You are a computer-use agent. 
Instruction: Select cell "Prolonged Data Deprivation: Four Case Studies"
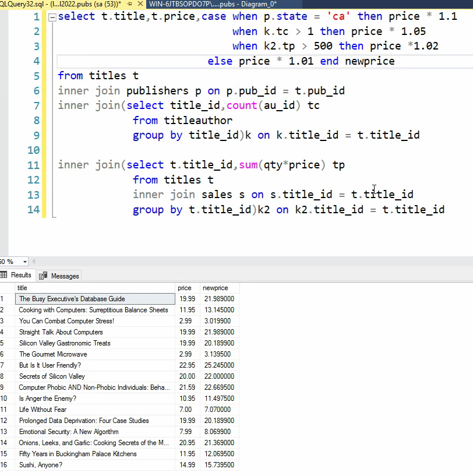pos(95,421)
